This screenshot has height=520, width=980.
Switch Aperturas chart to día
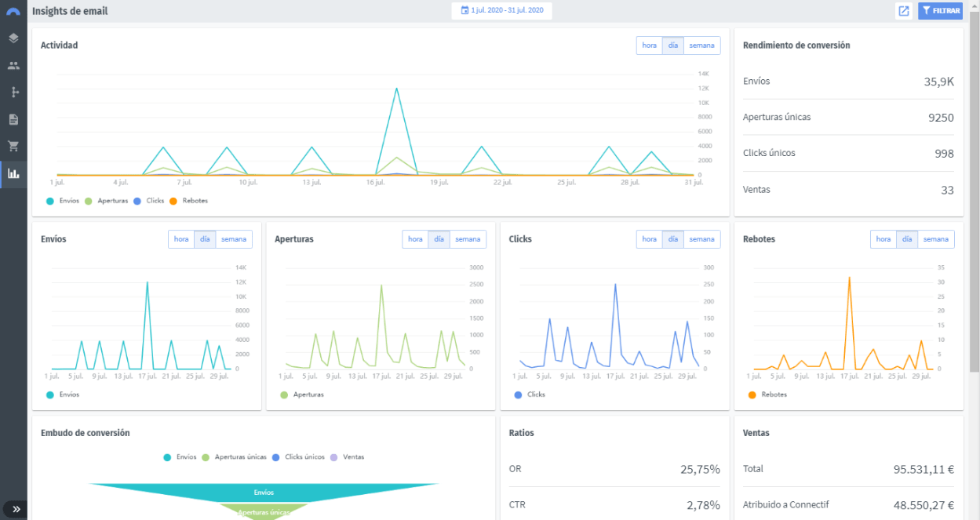pyautogui.click(x=439, y=239)
